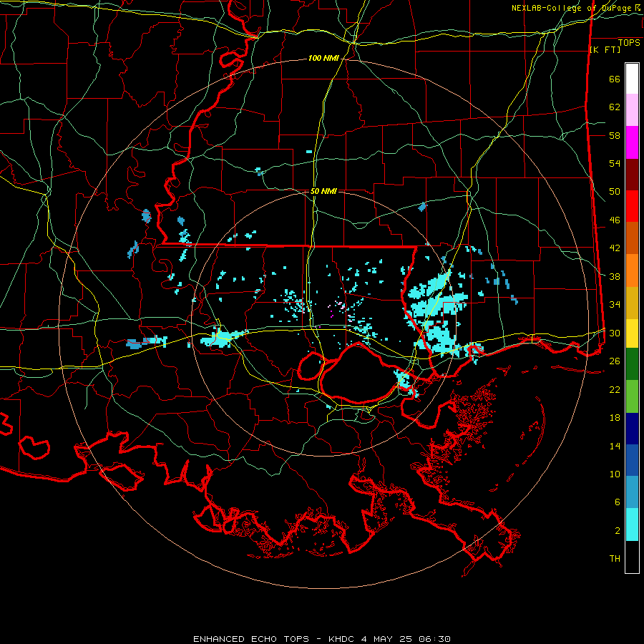This screenshot has height=644, width=644.
Task: Click the '46' legend value
Action: [x=615, y=220]
